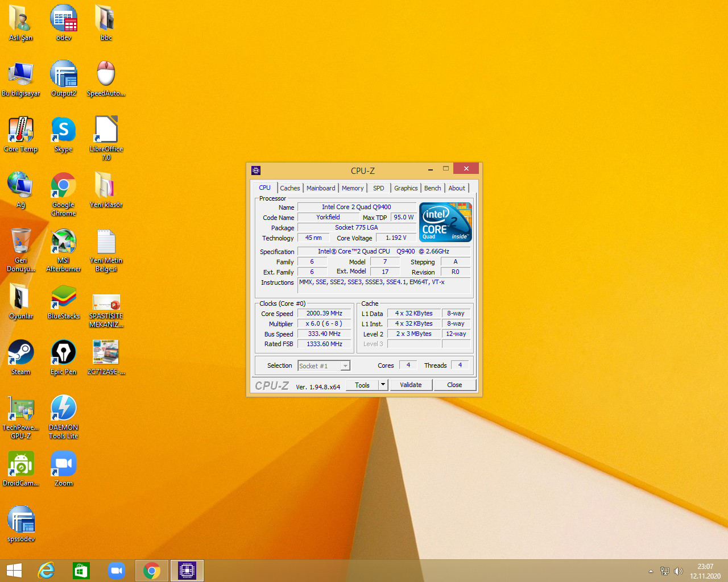Select the MSI Afterburner desktop shortcut
Screen dimensions: 728x582
pos(63,242)
